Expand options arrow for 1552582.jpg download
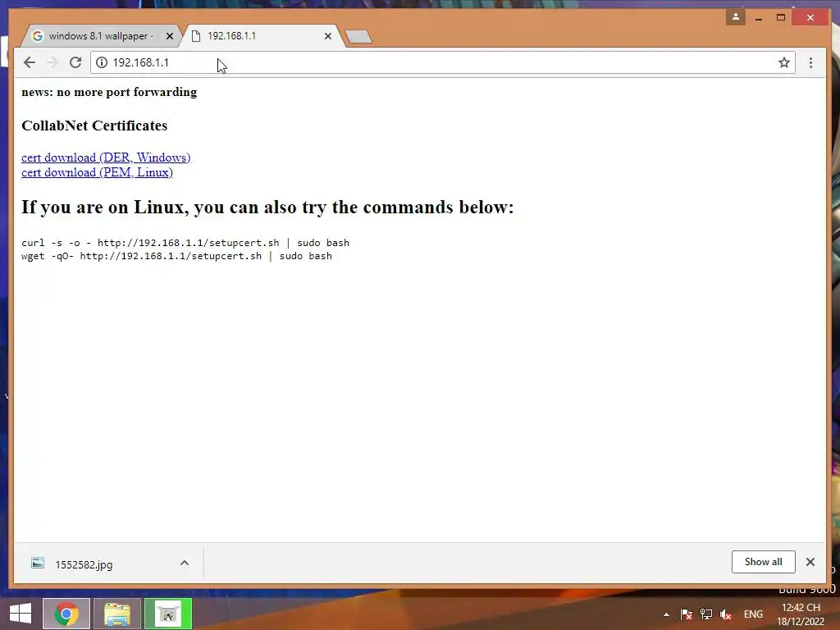Image resolution: width=840 pixels, height=630 pixels. click(x=185, y=563)
